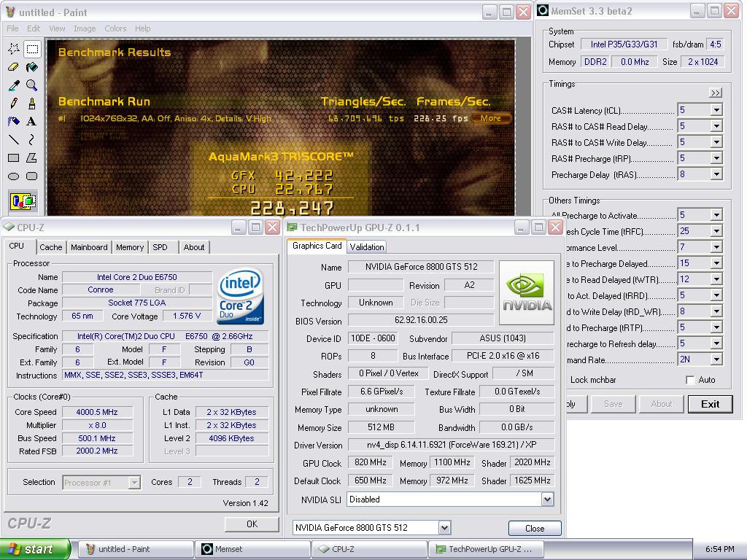Viewport: 747px width, 560px height.
Task: Click the Intel Core 2 Duo logo
Action: (x=241, y=296)
